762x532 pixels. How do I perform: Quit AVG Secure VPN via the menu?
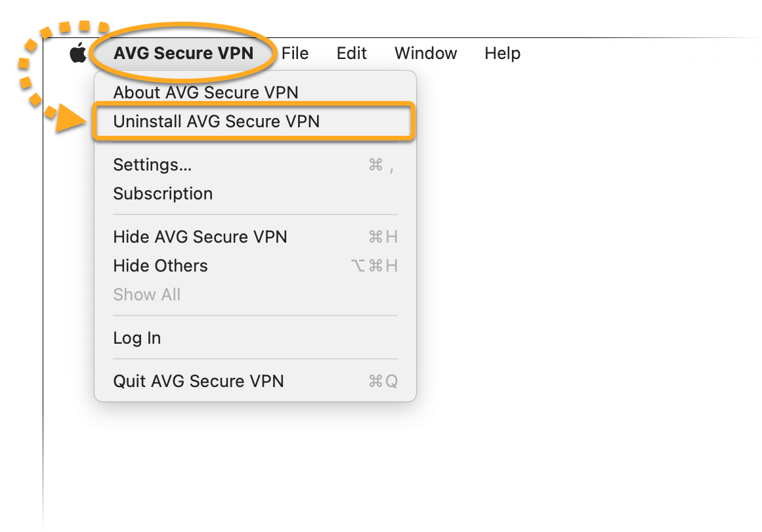pos(198,381)
